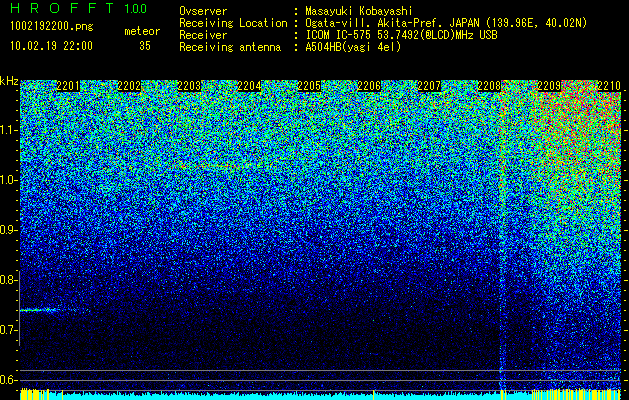Select the file name 1002192200.png
This screenshot has width=629, height=400.
(52, 27)
